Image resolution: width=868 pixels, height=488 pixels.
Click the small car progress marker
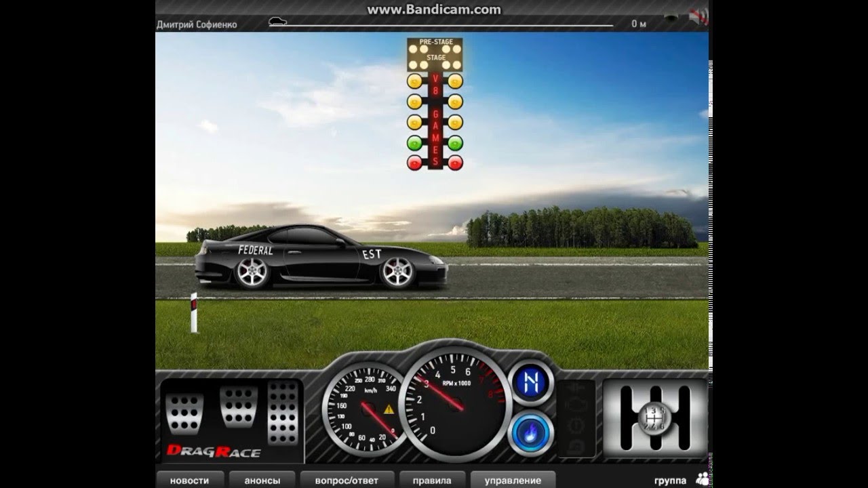pos(277,22)
